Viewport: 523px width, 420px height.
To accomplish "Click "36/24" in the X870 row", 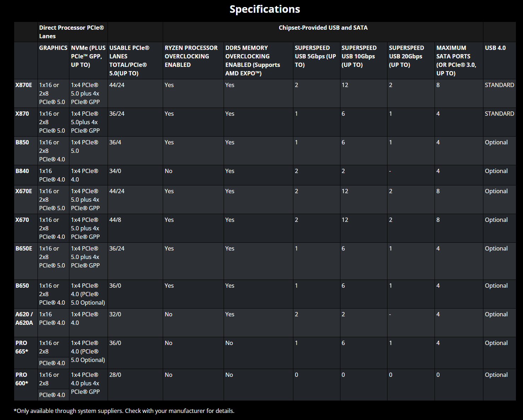I will tap(117, 114).
